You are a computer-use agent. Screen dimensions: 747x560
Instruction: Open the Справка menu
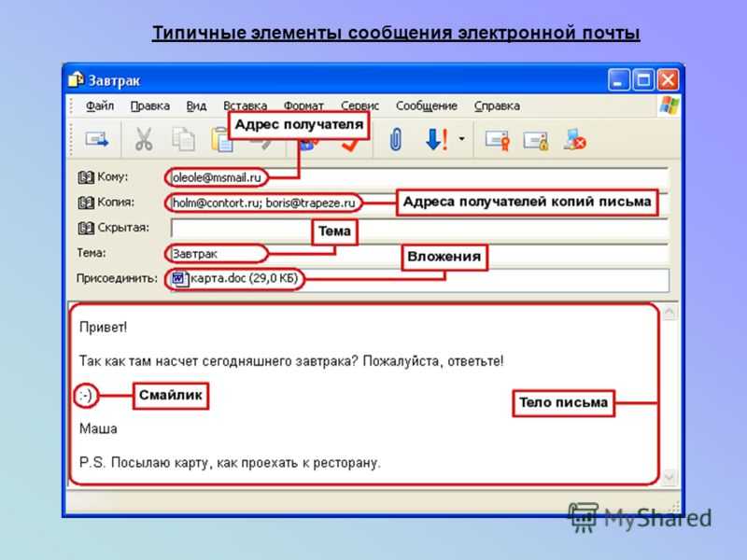click(497, 105)
